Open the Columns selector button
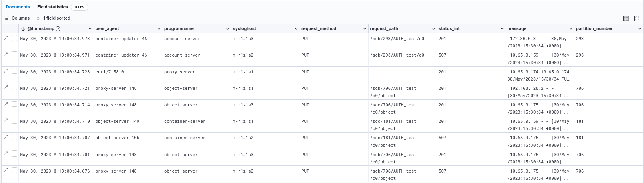Viewport: 644px width, 183px height. 17,18
